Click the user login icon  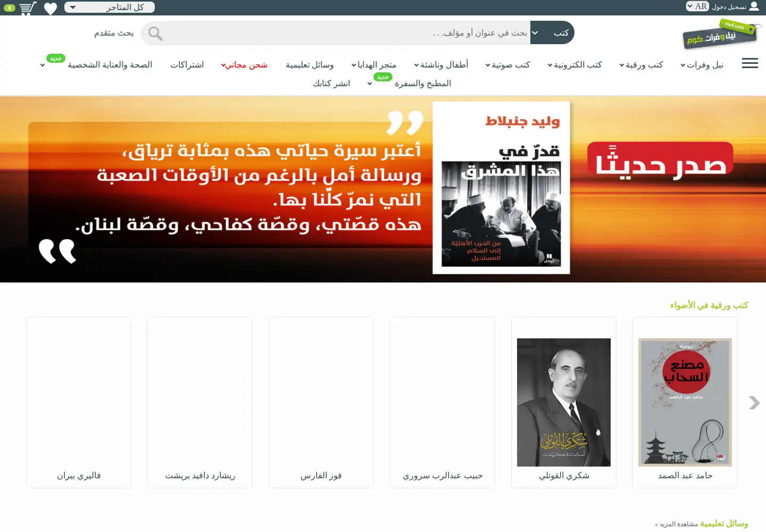click(x=754, y=6)
